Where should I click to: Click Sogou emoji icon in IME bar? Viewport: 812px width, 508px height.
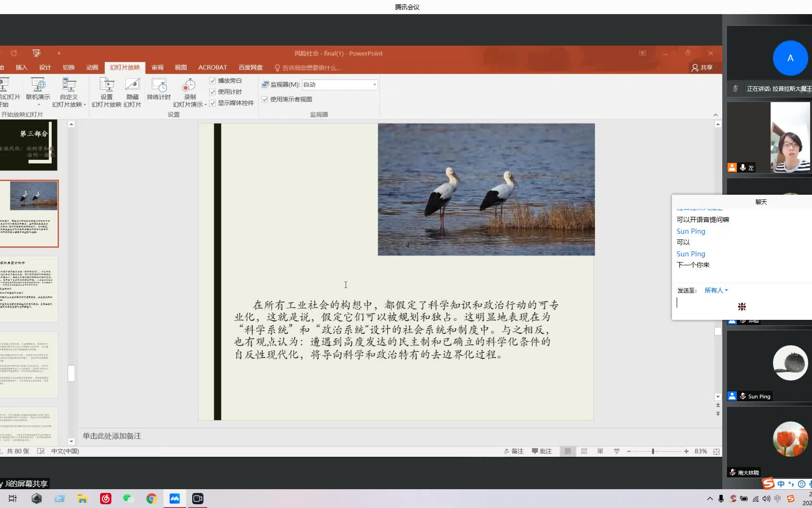pyautogui.click(x=802, y=484)
